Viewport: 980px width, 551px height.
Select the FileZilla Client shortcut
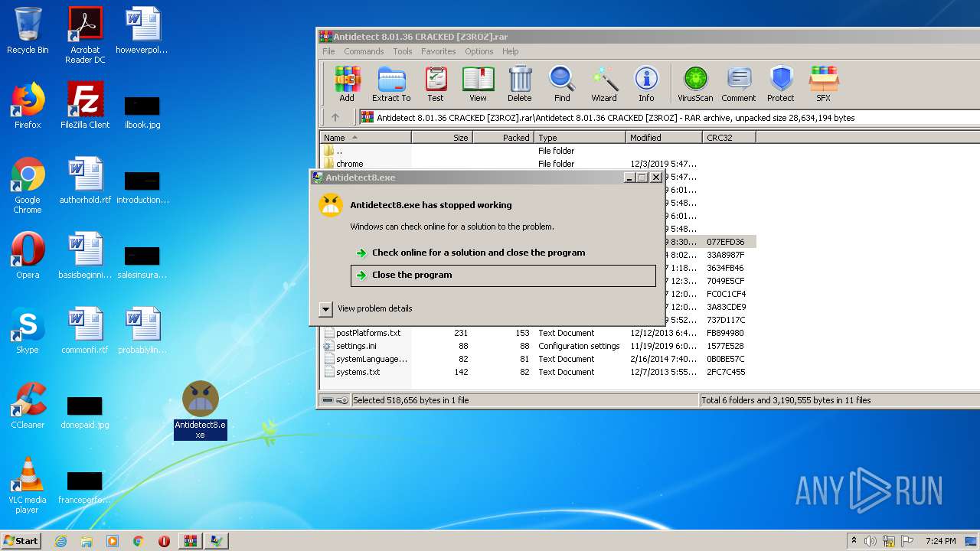[85, 106]
